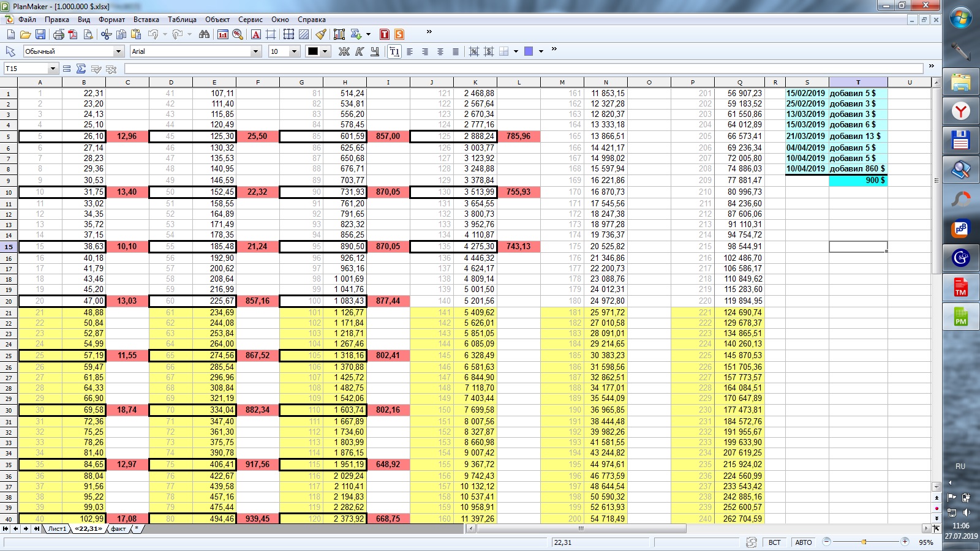Click the Cut scissors icon
The width and height of the screenshot is (980, 551).
tap(107, 34)
